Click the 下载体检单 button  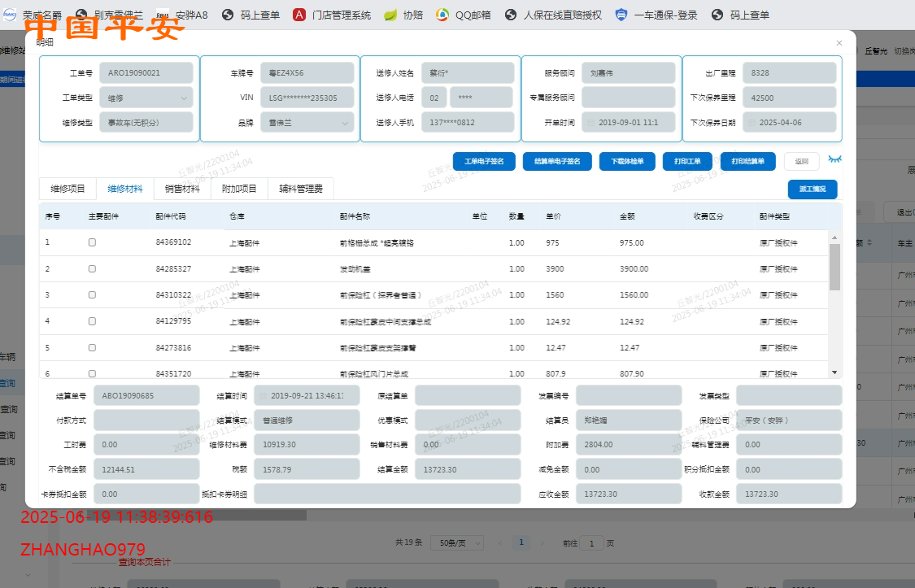[x=627, y=161]
